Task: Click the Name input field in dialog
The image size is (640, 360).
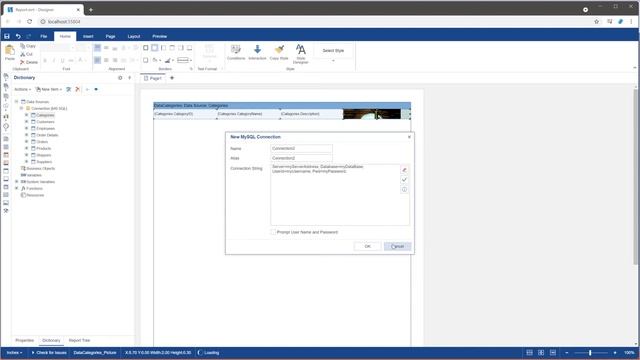Action: [x=301, y=149]
